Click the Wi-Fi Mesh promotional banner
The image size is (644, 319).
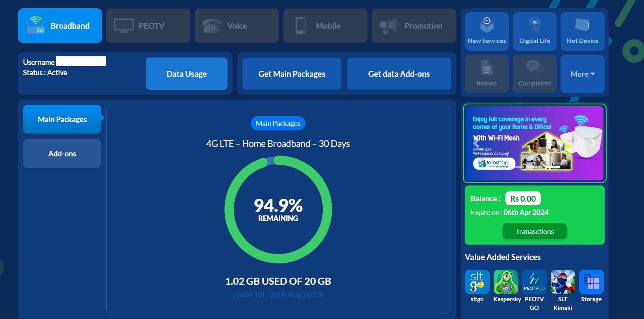point(535,143)
